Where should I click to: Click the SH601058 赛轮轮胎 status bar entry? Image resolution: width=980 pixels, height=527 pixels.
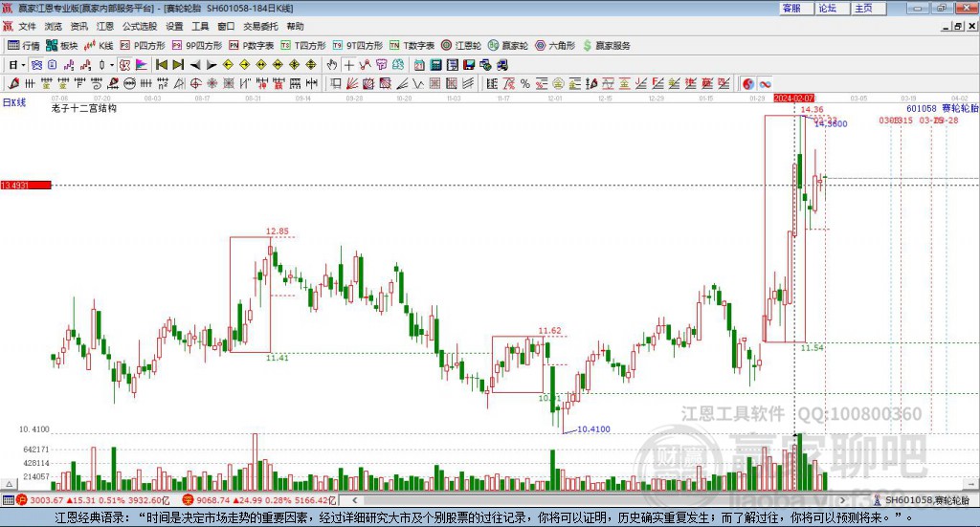(922, 500)
